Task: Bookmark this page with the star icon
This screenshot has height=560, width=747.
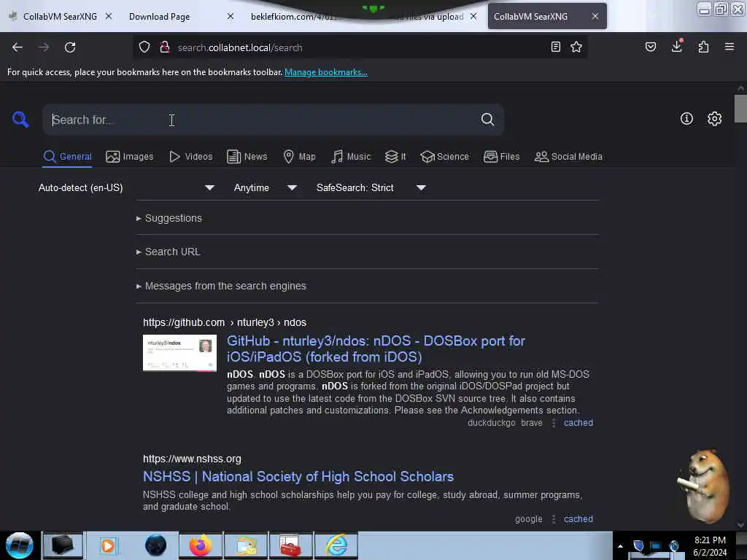Action: [x=576, y=47]
